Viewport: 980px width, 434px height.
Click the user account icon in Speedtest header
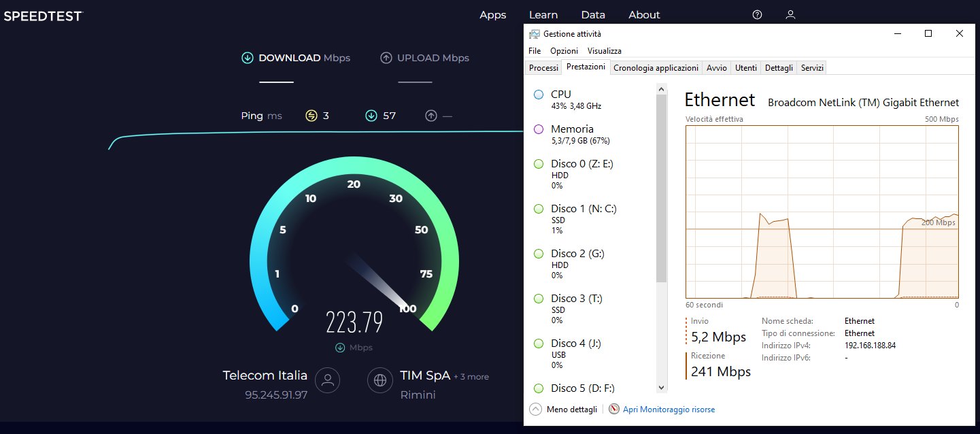pos(790,14)
